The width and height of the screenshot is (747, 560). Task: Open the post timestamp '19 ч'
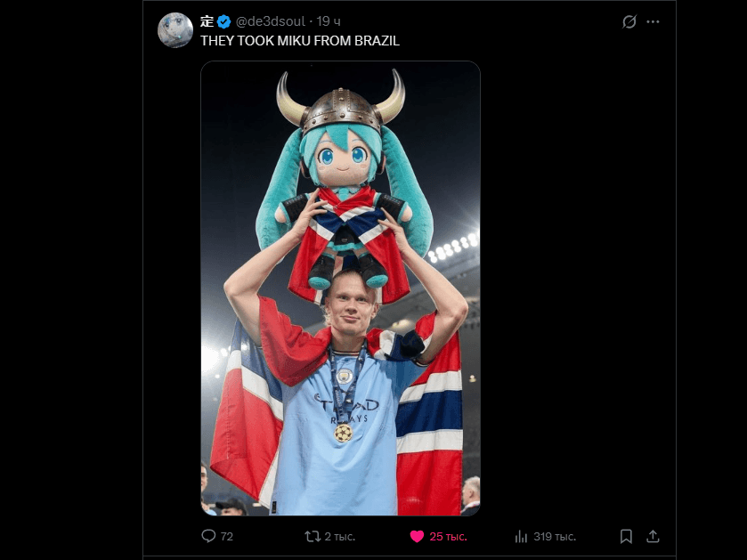click(329, 21)
